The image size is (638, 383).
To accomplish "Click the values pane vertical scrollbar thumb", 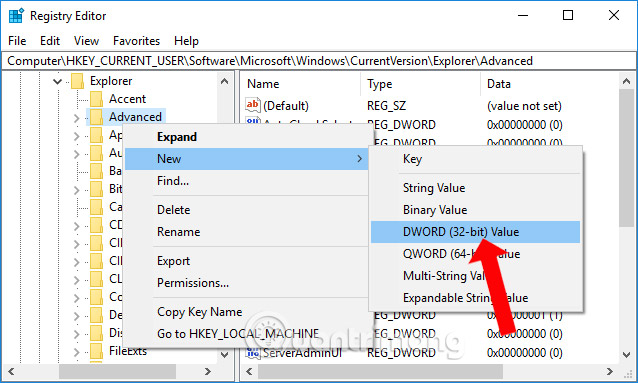I will coord(627,158).
